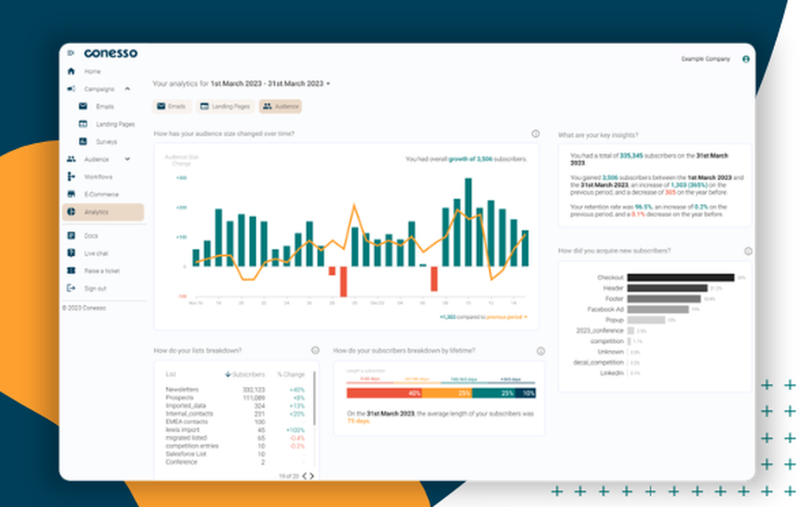Click the Emails envelope icon in sidebar
Viewport: 812px width, 507px height.
click(83, 106)
